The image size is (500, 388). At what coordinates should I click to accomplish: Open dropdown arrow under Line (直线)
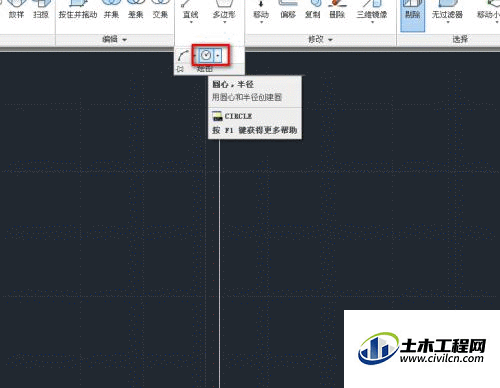click(x=191, y=23)
